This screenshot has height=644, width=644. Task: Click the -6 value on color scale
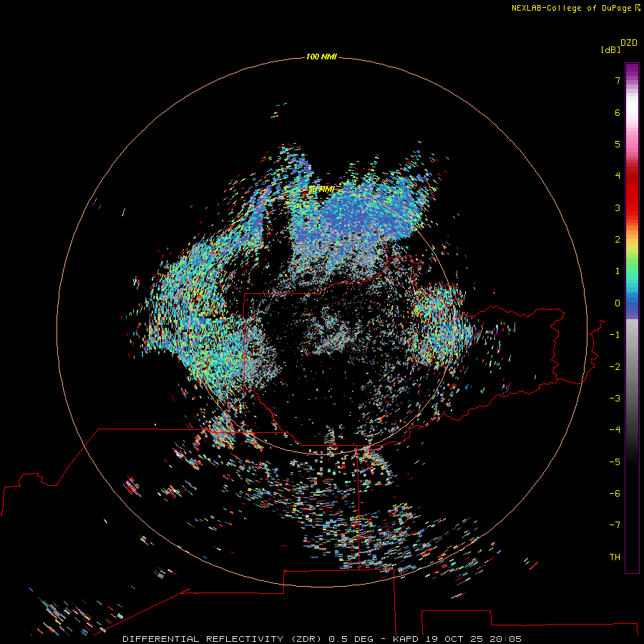615,494
